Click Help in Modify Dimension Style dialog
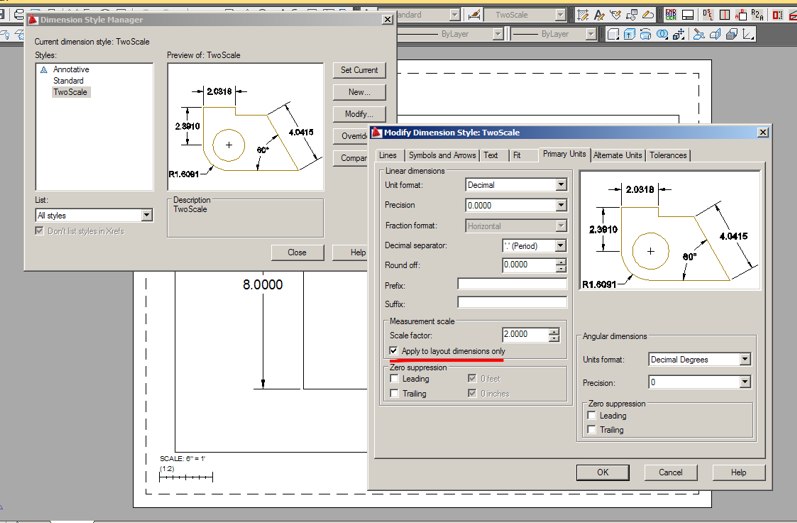The height and width of the screenshot is (523, 797). point(739,472)
